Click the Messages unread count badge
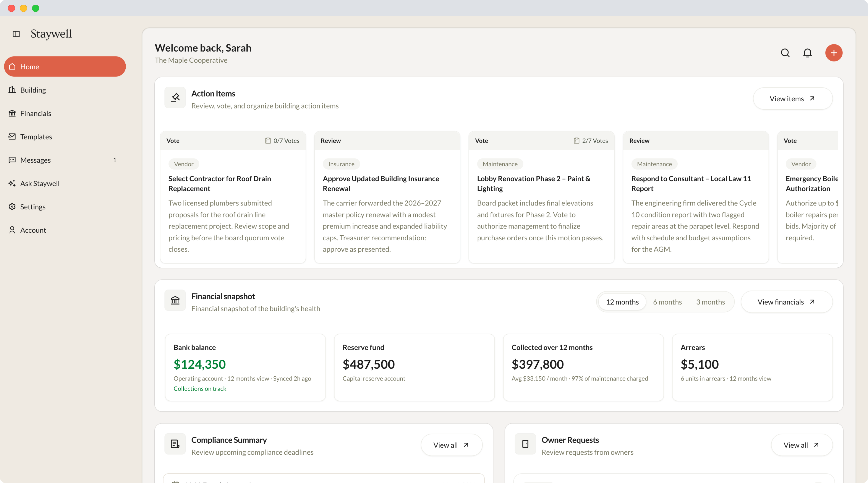 115,160
